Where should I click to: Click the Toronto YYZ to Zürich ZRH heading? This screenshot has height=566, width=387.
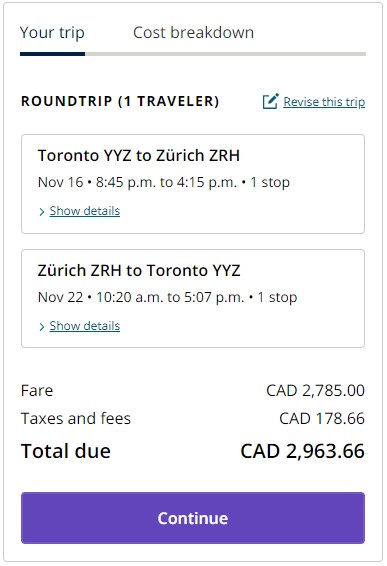(139, 156)
